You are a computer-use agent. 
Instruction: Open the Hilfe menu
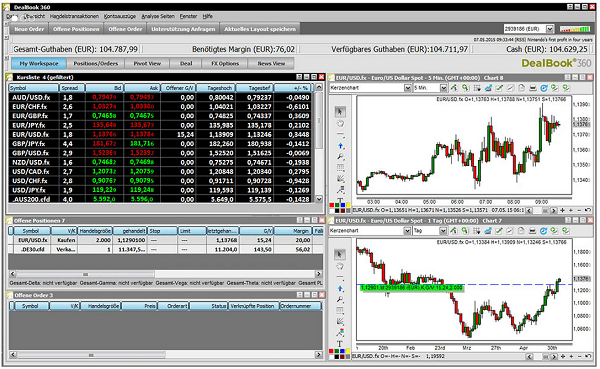[208, 16]
